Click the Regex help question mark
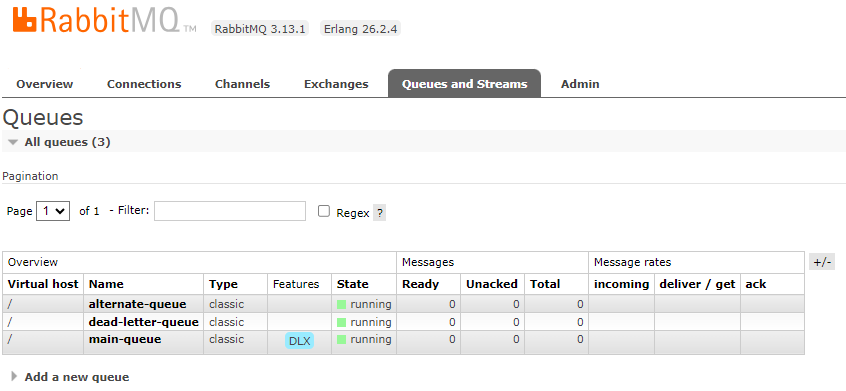Viewport: 846px width, 391px height. click(379, 212)
